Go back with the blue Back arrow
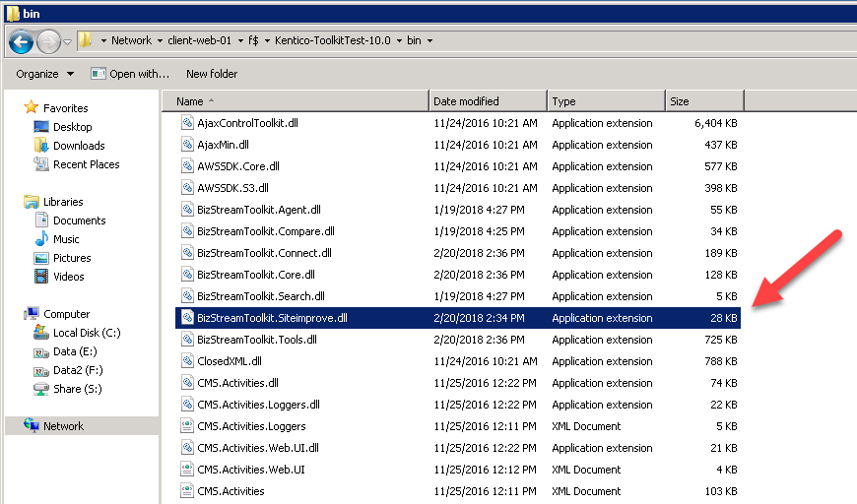The image size is (857, 504). [22, 41]
